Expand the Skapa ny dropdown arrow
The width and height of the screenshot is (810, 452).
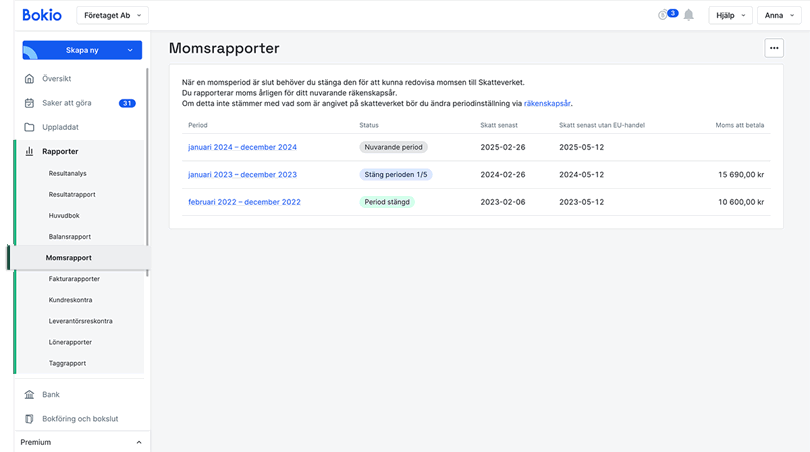(x=130, y=50)
